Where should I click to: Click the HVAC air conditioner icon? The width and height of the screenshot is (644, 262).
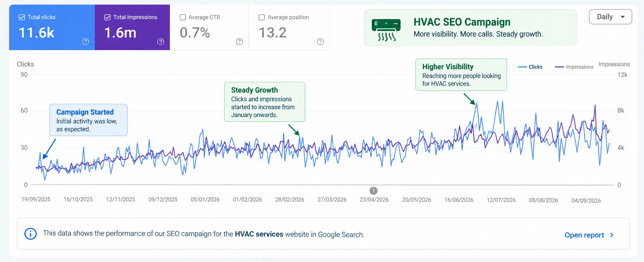click(386, 30)
